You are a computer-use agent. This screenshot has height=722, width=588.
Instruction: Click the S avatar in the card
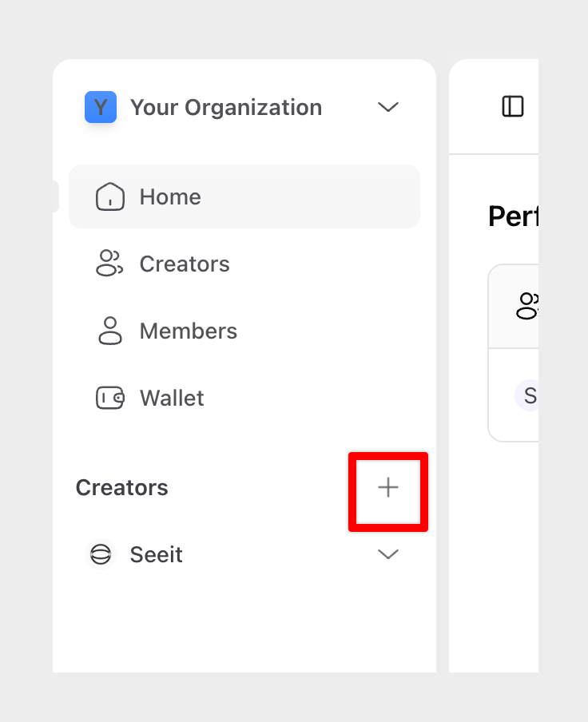pos(528,395)
